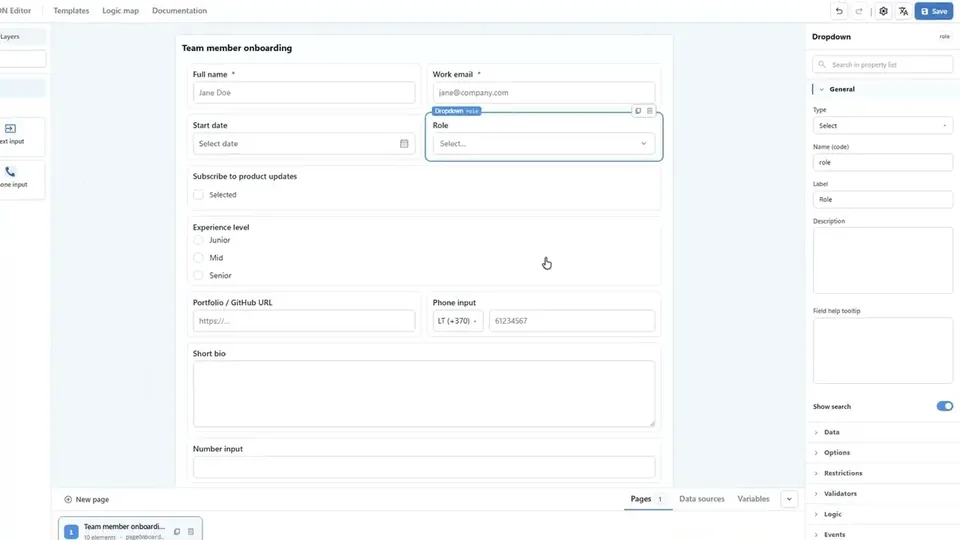Select the Phone input component icon
This screenshot has height=540, width=960.
10,172
